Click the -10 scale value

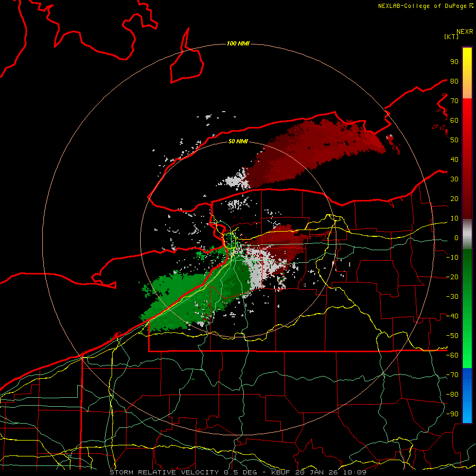[452, 258]
